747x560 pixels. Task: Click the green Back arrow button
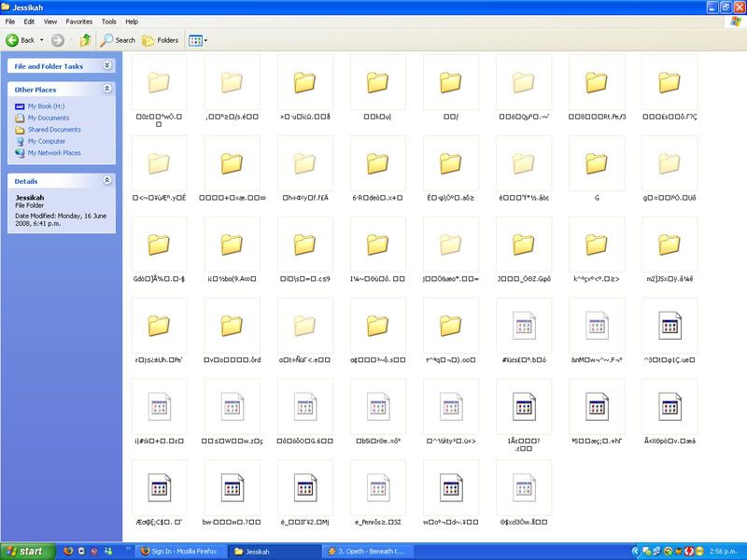pyautogui.click(x=13, y=40)
